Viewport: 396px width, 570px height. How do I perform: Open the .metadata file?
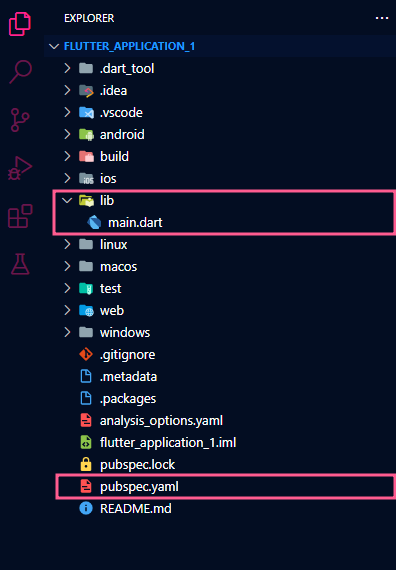tap(128, 377)
